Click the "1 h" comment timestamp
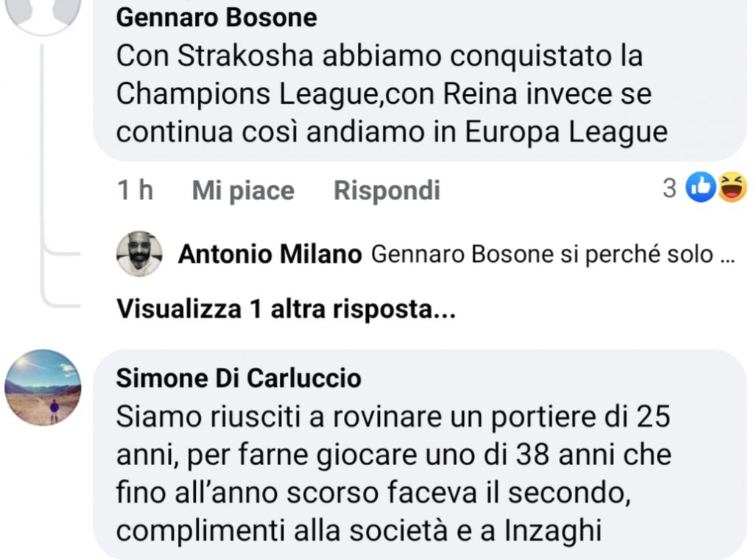This screenshot has height=560, width=754. tap(135, 191)
